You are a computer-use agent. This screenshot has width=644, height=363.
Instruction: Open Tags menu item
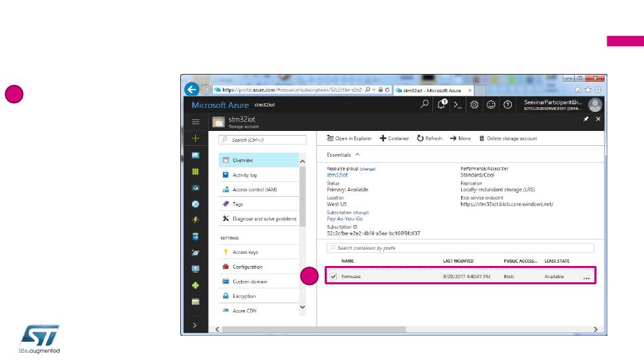pyautogui.click(x=259, y=204)
